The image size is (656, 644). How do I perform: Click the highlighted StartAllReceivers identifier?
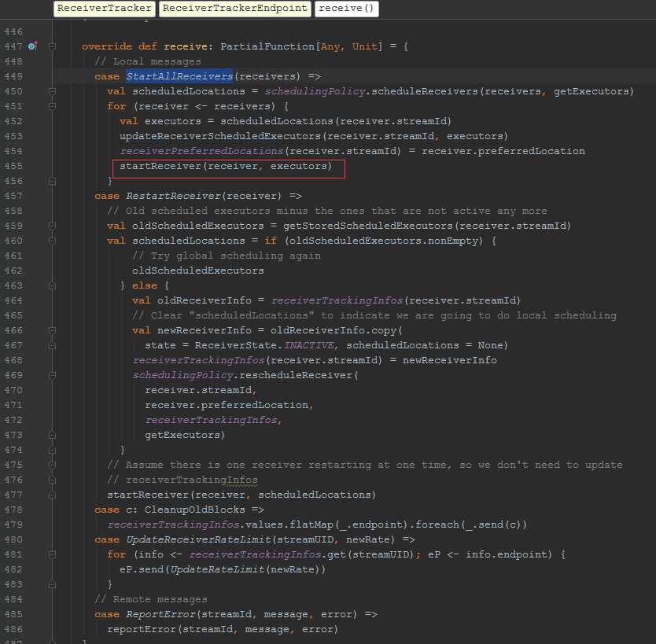[x=179, y=76]
